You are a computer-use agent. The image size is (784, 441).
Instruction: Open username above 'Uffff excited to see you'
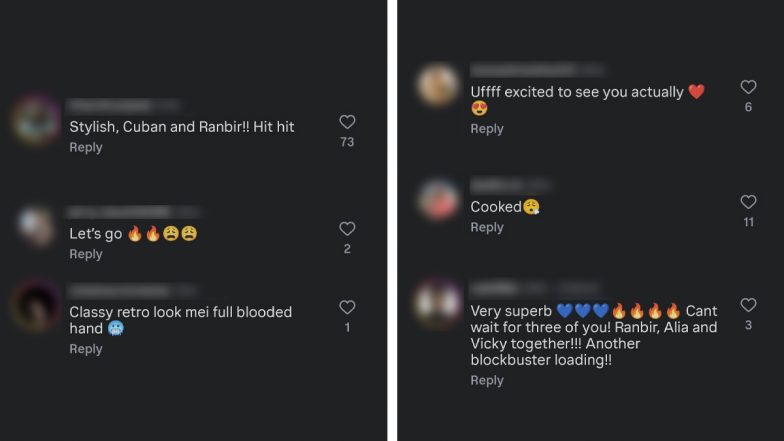pyautogui.click(x=523, y=70)
